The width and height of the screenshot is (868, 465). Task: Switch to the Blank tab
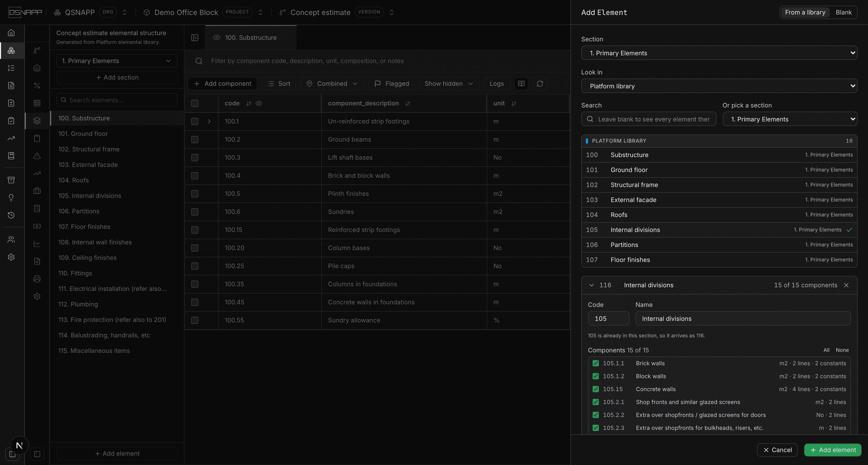pyautogui.click(x=843, y=12)
